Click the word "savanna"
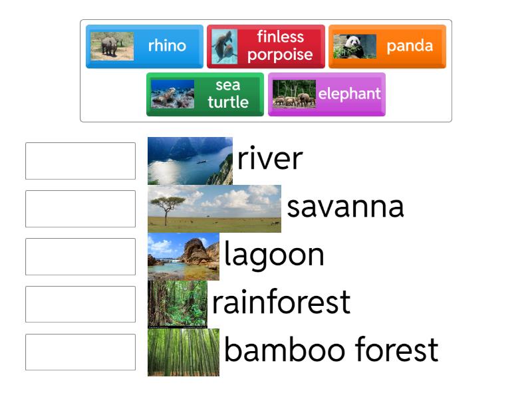 coord(345,207)
